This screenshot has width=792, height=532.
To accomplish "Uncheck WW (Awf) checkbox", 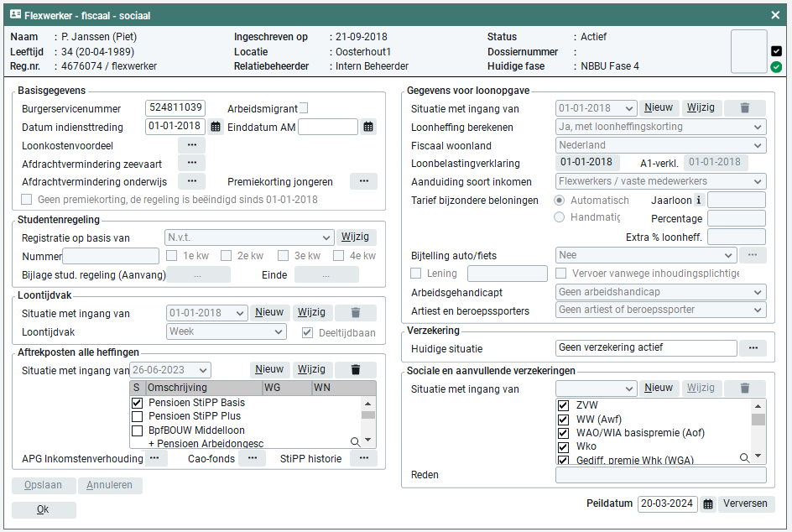I will (563, 420).
